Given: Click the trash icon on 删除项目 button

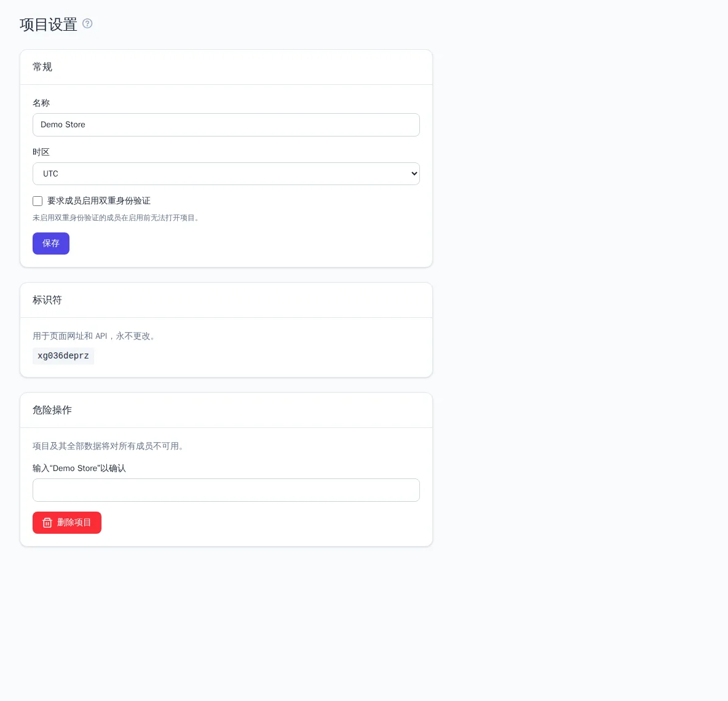Looking at the screenshot, I should click(x=47, y=523).
